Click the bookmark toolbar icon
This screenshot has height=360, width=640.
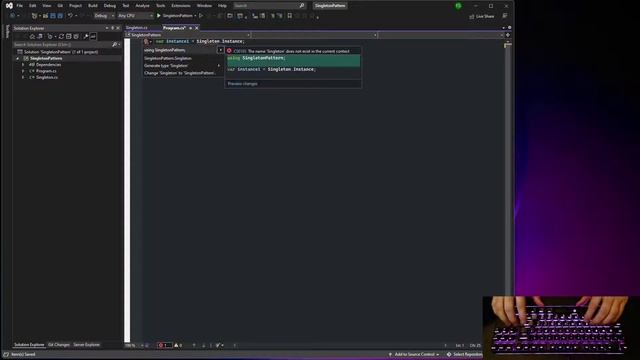click(x=290, y=16)
